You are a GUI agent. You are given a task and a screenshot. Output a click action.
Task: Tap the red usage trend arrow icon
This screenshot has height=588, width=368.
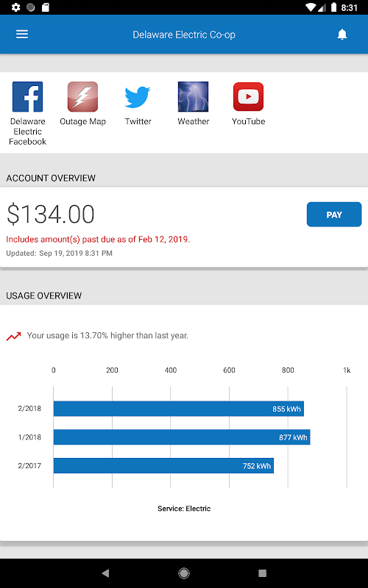pos(13,337)
